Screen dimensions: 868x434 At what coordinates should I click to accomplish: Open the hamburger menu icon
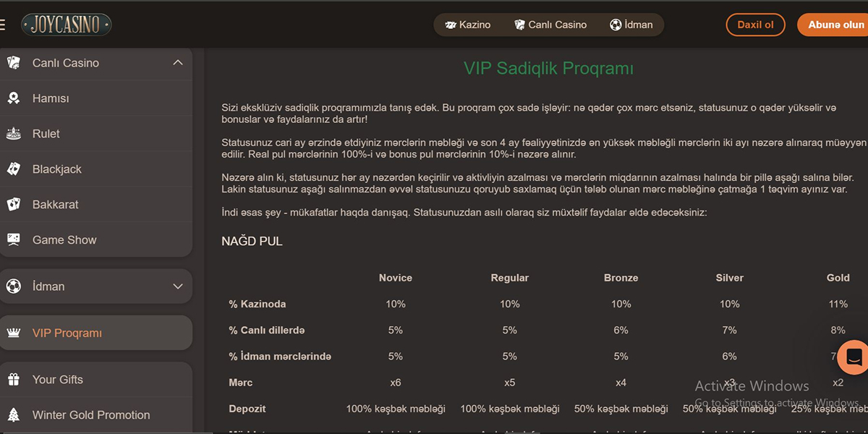click(3, 25)
